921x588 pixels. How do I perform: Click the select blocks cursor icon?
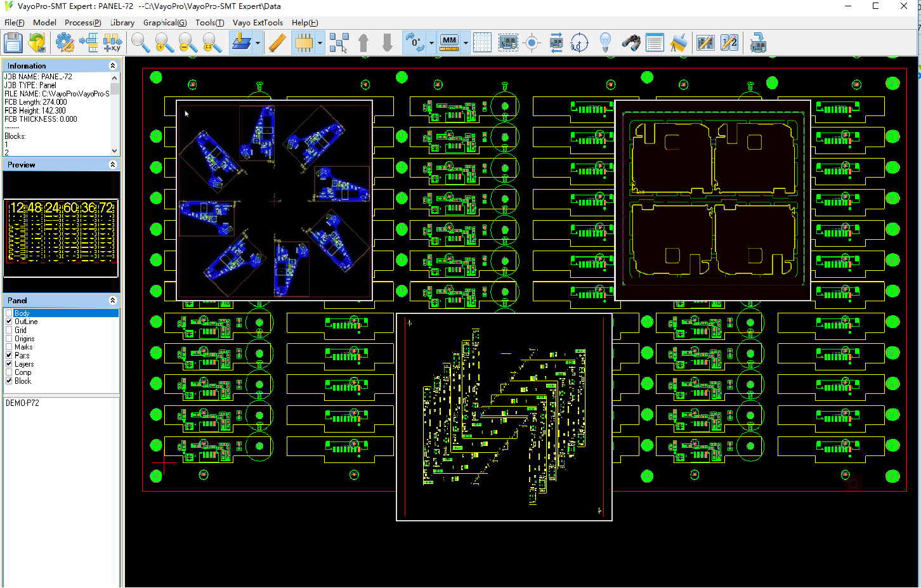tap(339, 43)
